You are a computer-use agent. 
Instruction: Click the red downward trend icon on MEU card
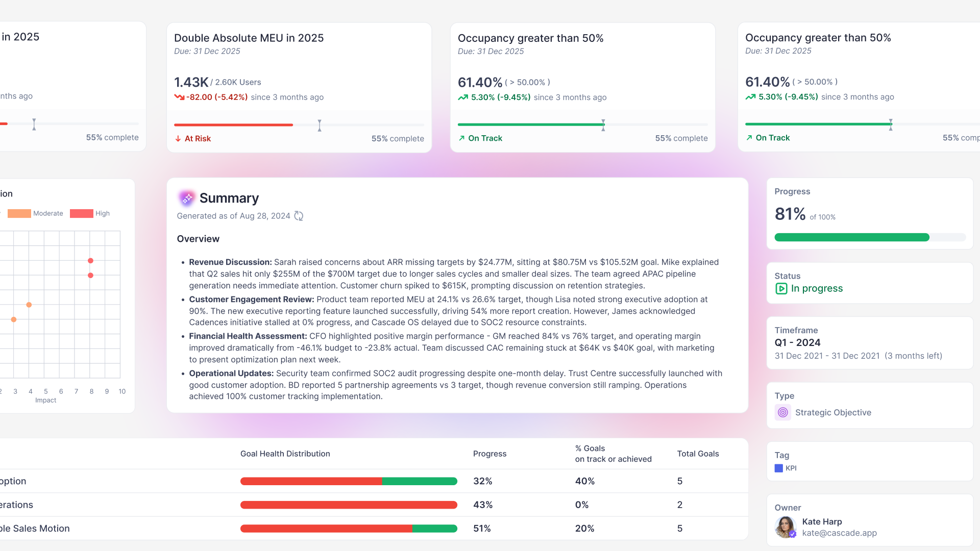click(x=179, y=97)
